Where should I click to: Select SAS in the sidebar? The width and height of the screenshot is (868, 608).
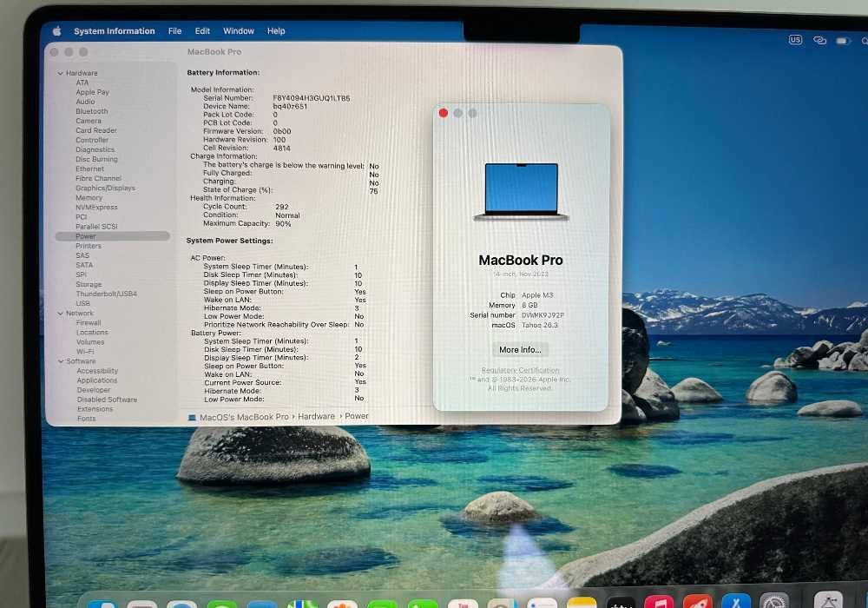click(x=82, y=255)
